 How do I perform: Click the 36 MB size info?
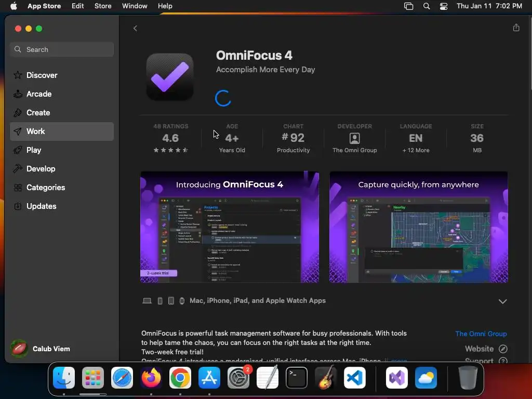click(477, 138)
